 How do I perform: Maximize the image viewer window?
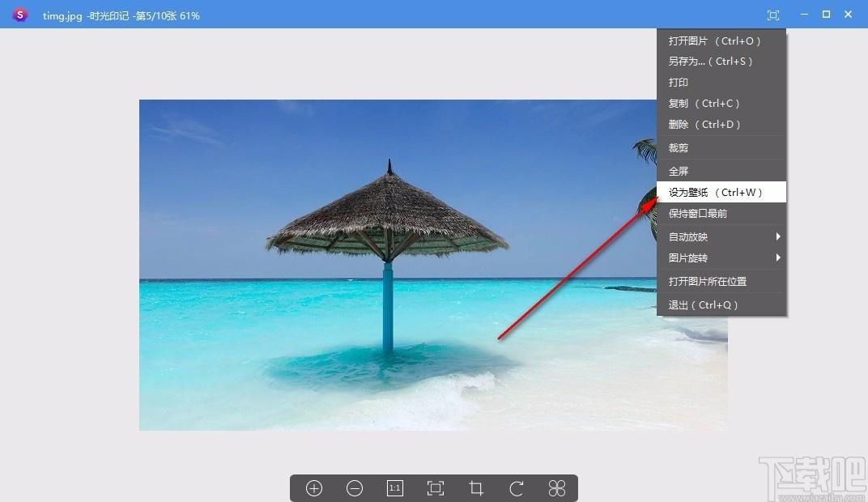pyautogui.click(x=826, y=15)
